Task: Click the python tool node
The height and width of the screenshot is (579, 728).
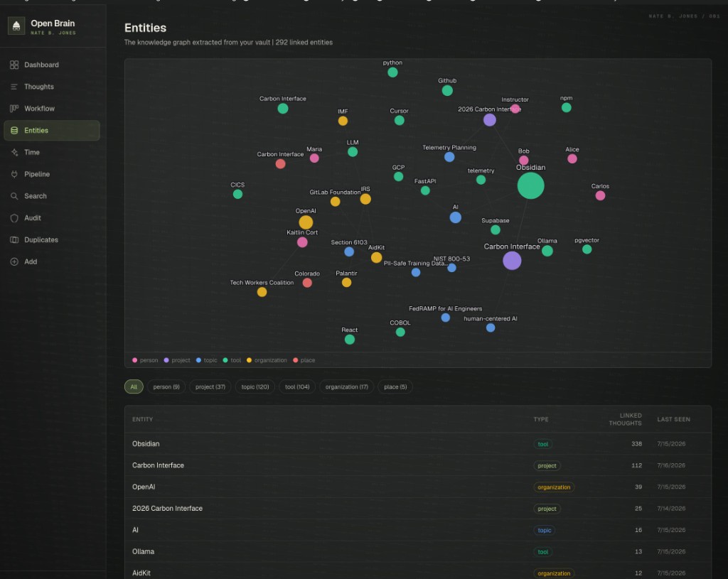Action: pyautogui.click(x=392, y=72)
